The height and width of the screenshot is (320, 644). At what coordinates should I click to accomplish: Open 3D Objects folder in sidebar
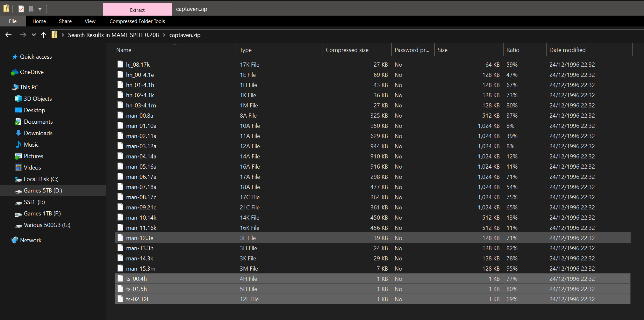coord(38,98)
